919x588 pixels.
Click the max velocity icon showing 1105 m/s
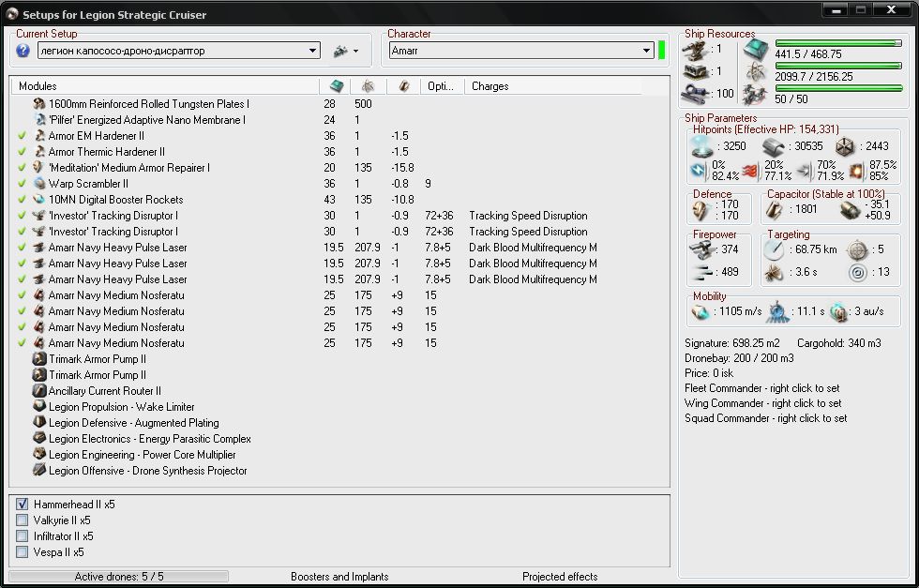pos(700,312)
